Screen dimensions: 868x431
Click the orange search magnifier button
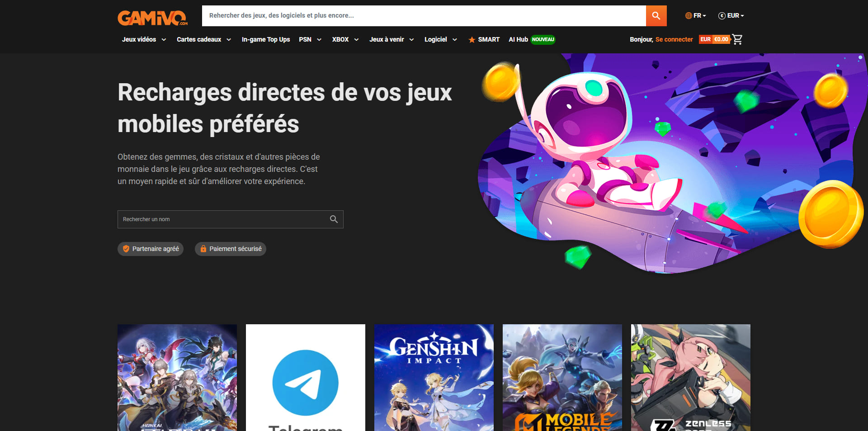point(656,16)
